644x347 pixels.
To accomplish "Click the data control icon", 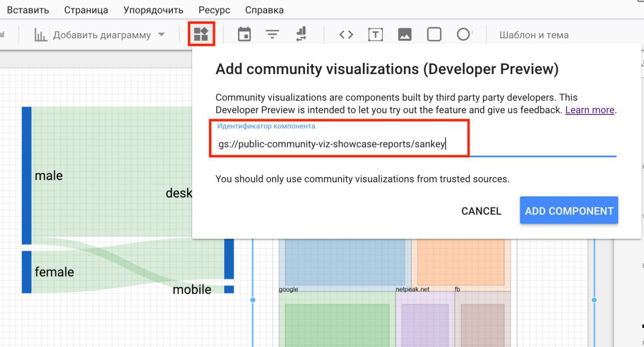I will 301,35.
